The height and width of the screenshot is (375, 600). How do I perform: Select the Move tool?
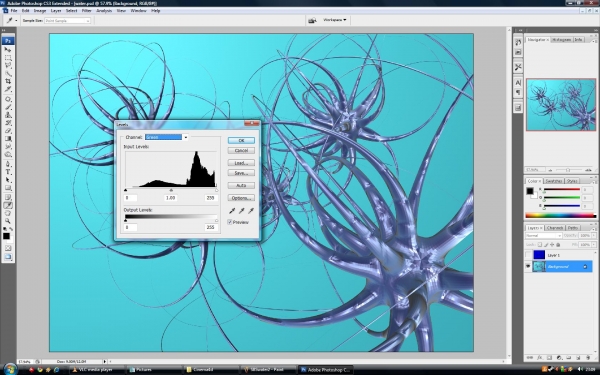pyautogui.click(x=8, y=50)
